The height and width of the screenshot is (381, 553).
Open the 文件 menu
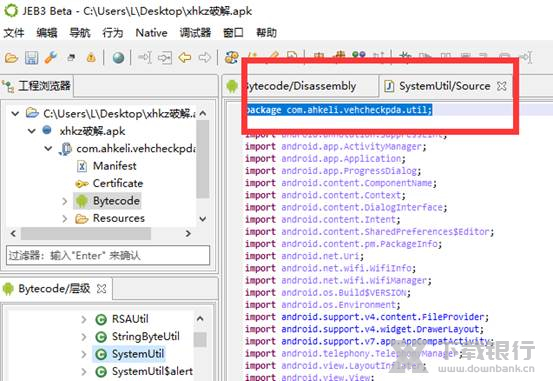click(14, 33)
